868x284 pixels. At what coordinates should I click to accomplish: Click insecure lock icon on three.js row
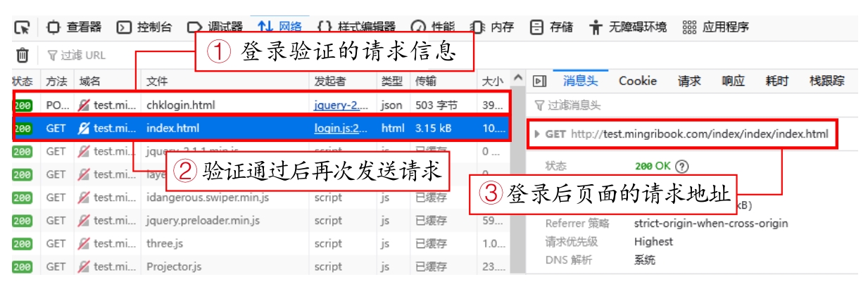[x=84, y=244]
